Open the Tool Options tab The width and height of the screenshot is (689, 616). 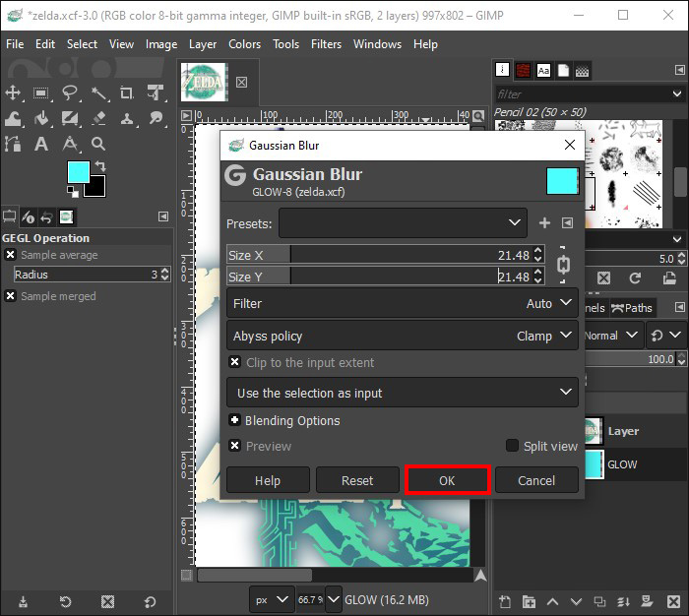[x=9, y=216]
